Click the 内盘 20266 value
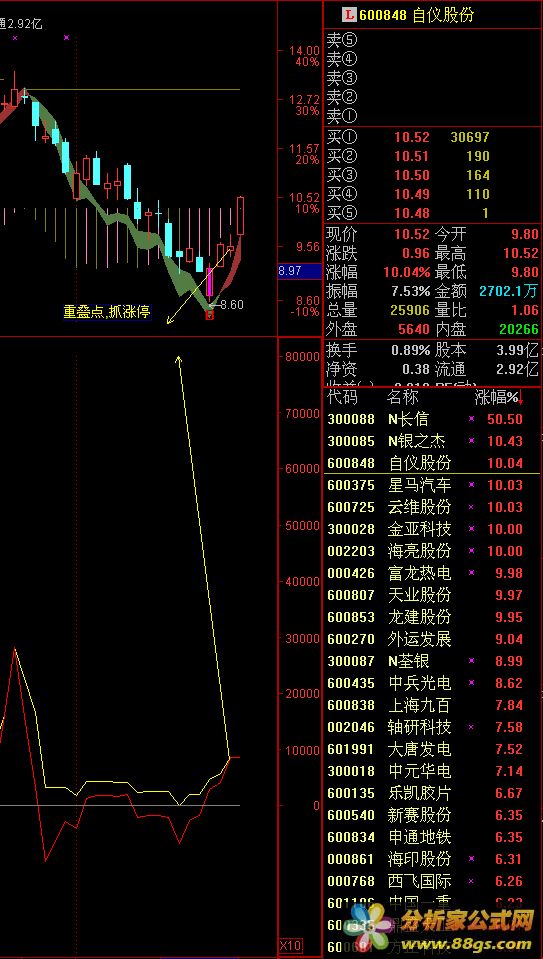Screen dimensions: 543x959 (519, 329)
